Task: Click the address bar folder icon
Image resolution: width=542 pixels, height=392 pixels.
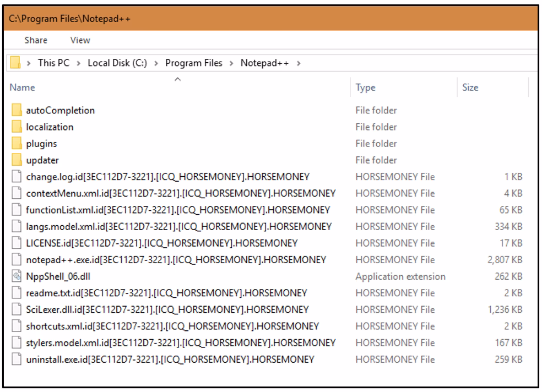Action: [x=15, y=63]
